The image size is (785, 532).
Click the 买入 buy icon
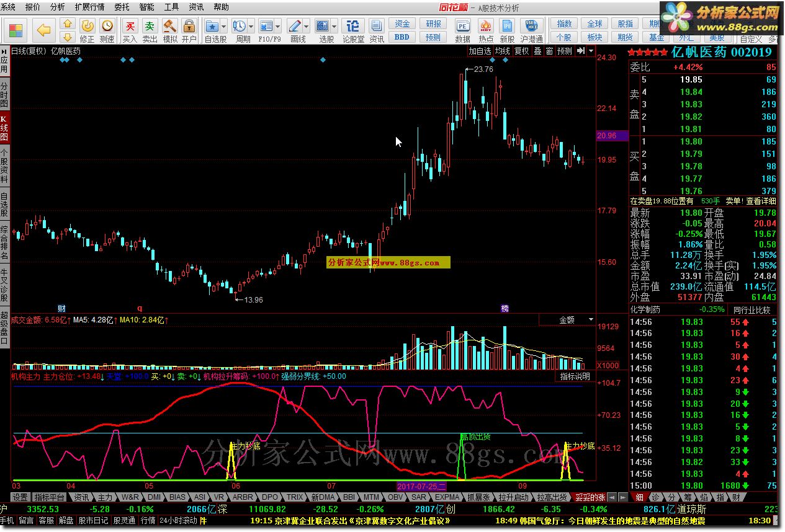130,30
